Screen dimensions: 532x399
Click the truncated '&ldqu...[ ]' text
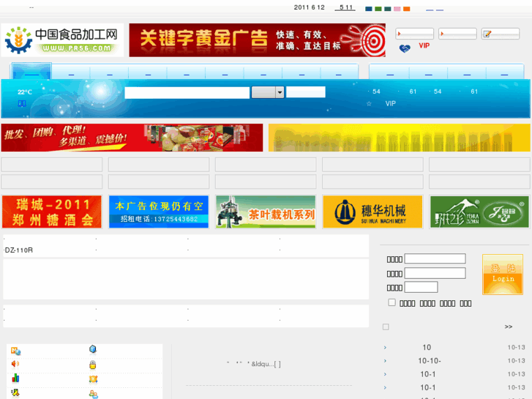tap(266, 364)
